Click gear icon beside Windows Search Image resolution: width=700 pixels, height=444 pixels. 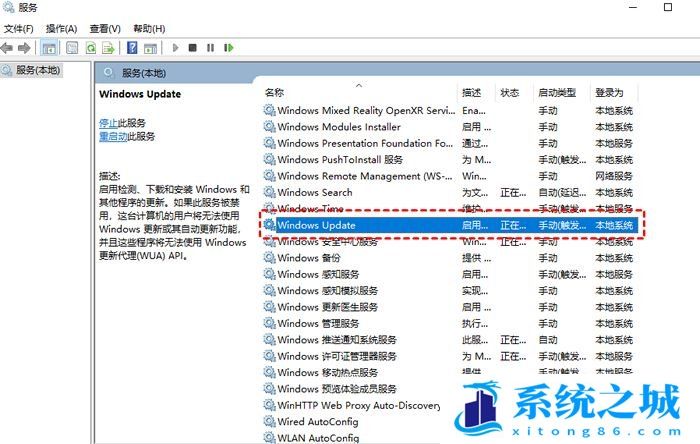click(x=269, y=192)
